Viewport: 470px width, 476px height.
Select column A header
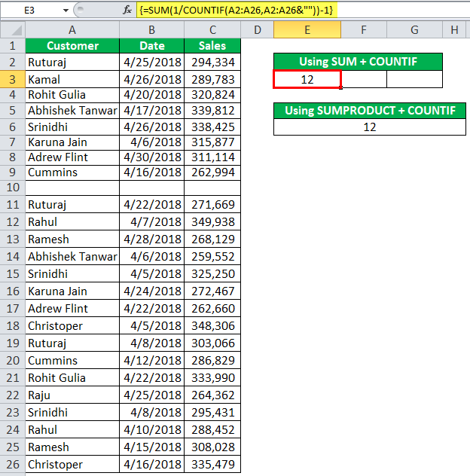tap(72, 30)
